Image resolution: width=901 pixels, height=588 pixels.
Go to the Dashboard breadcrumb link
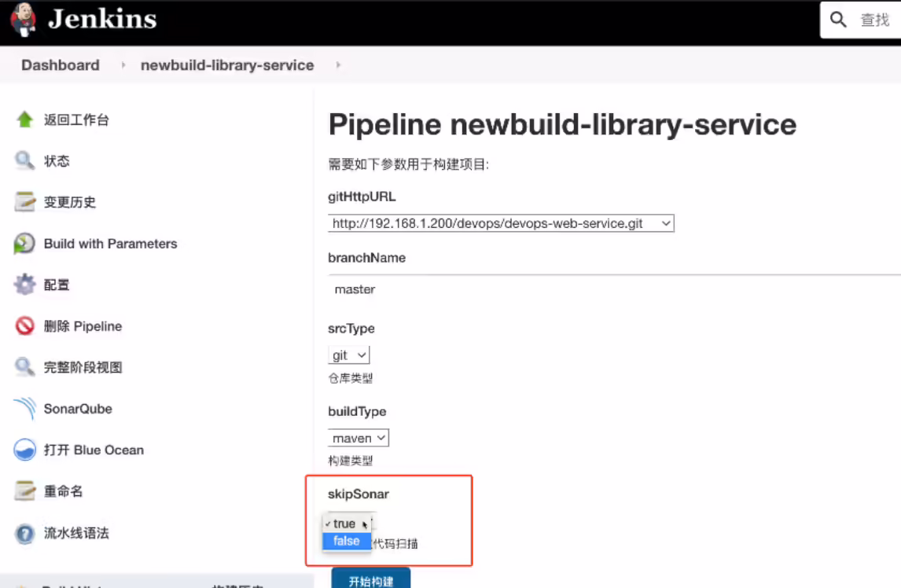click(61, 65)
